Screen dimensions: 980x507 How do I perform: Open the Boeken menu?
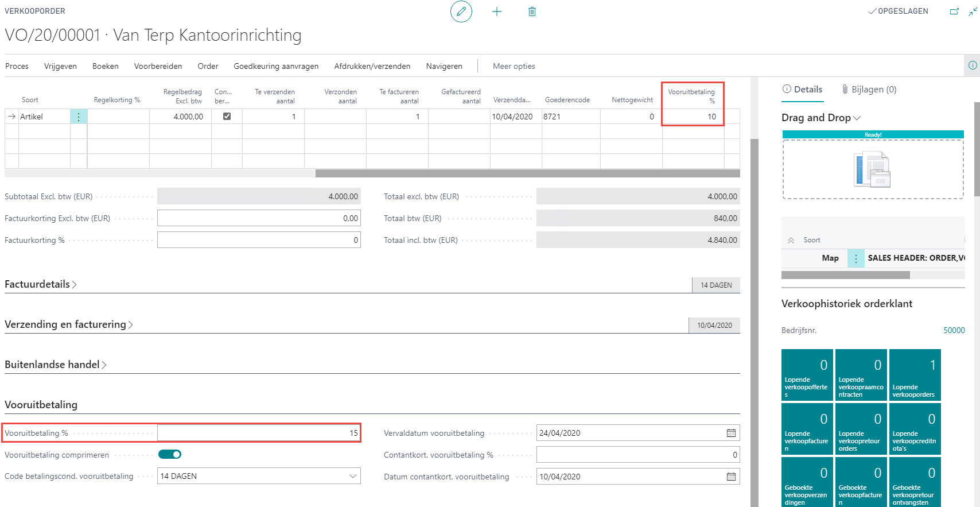coord(106,66)
